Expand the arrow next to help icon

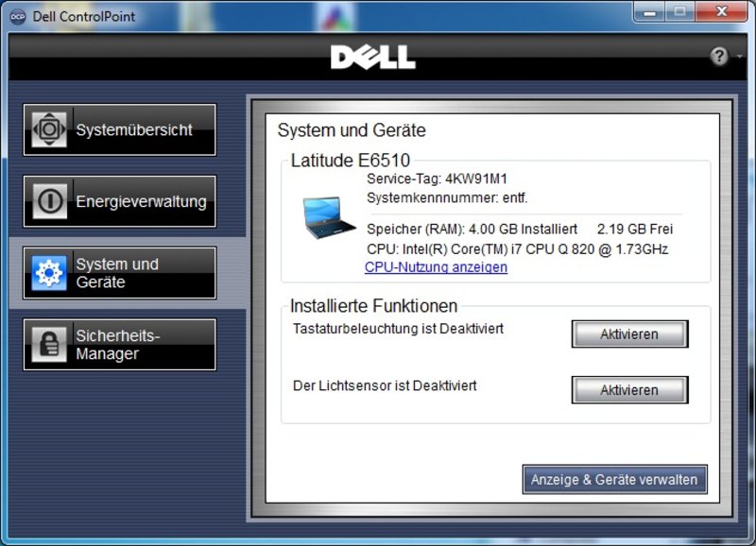[x=740, y=57]
